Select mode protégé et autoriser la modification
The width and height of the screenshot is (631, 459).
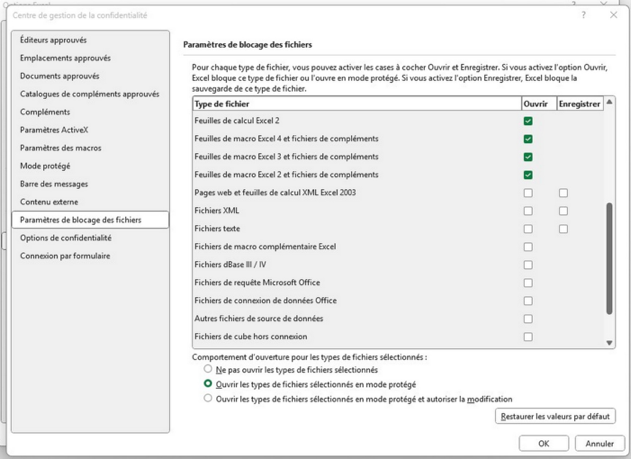208,399
